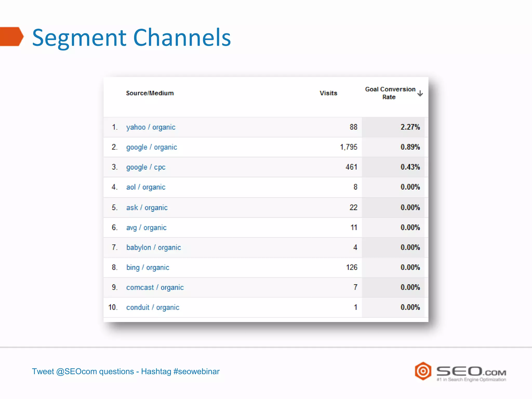The width and height of the screenshot is (532, 399).
Task: Click the 88 visits cell for yahoo
Action: pos(354,127)
